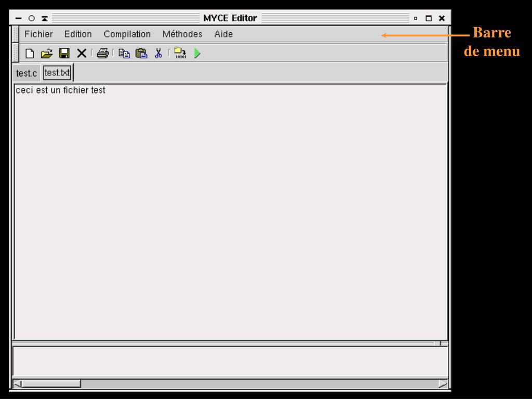
Task: Shade window with the title bar up-arrow button
Action: coord(45,18)
